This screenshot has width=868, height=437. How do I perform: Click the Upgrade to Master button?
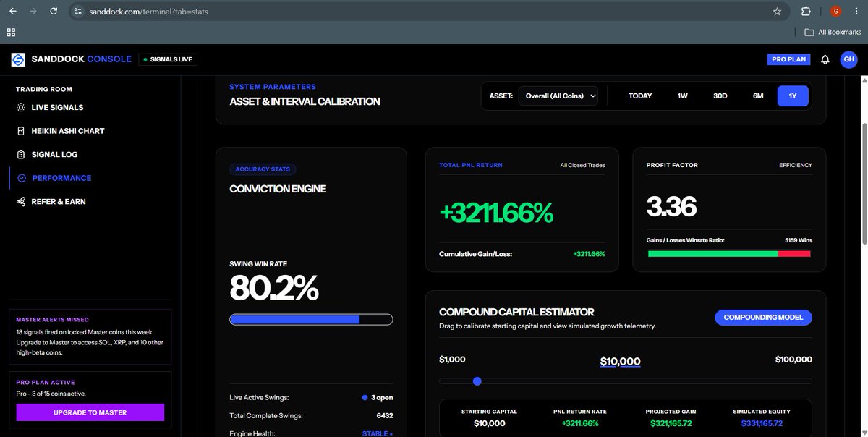pyautogui.click(x=90, y=412)
